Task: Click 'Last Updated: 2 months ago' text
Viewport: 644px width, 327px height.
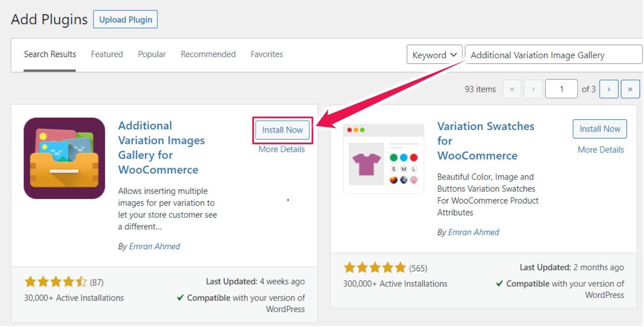Action: tap(572, 267)
